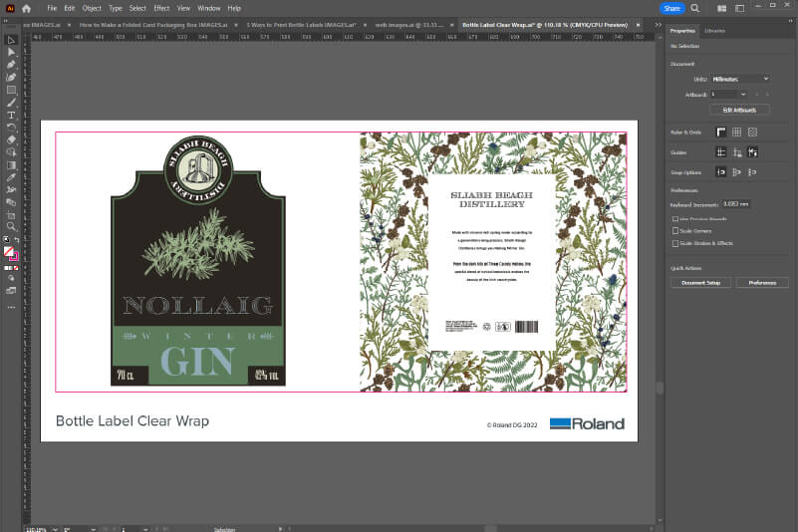The image size is (798, 532).
Task: Click the Fill color swatch in toolbar
Action: [x=9, y=251]
